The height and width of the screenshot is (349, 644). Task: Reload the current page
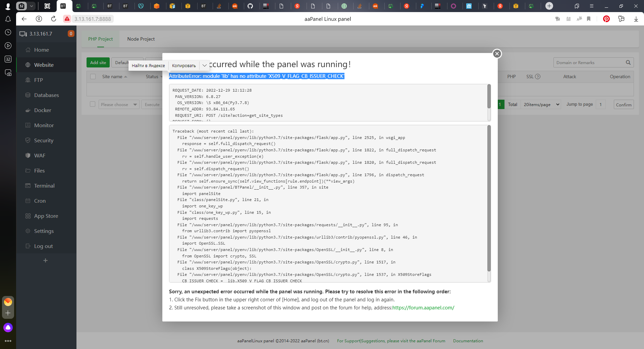[x=54, y=19]
